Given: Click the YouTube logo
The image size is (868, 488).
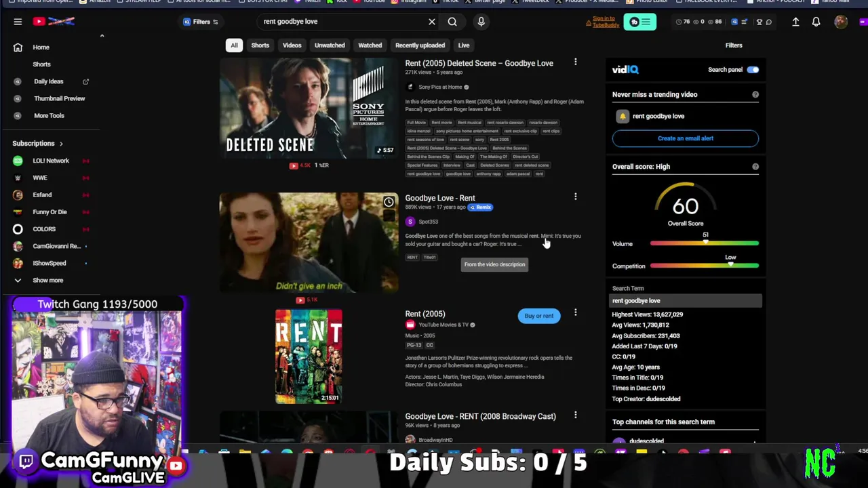Looking at the screenshot, I should (x=53, y=22).
